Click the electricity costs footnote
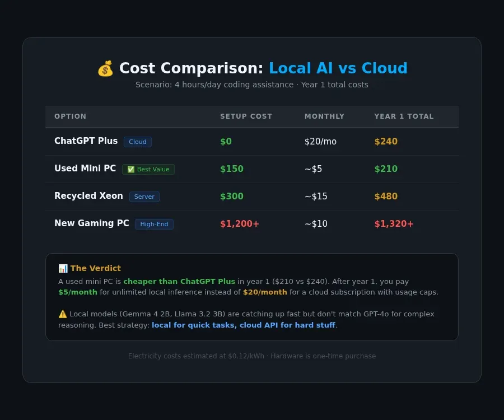This screenshot has height=420, width=504. click(x=252, y=356)
